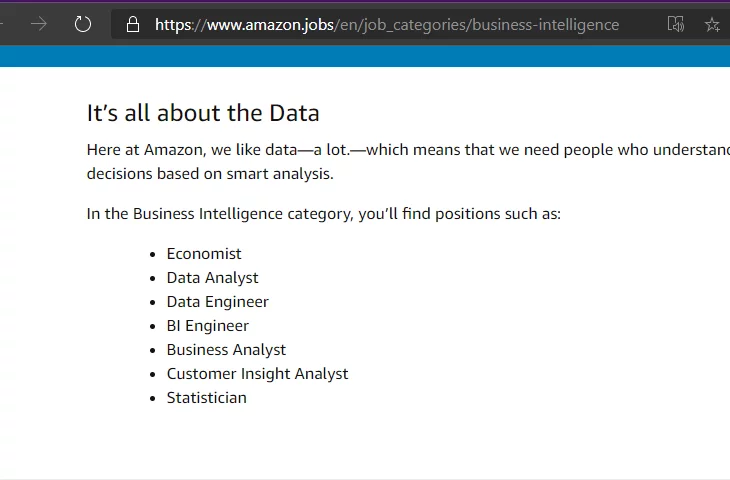The image size is (730, 480).
Task: Select the Business Analyst list item
Action: [x=226, y=350]
